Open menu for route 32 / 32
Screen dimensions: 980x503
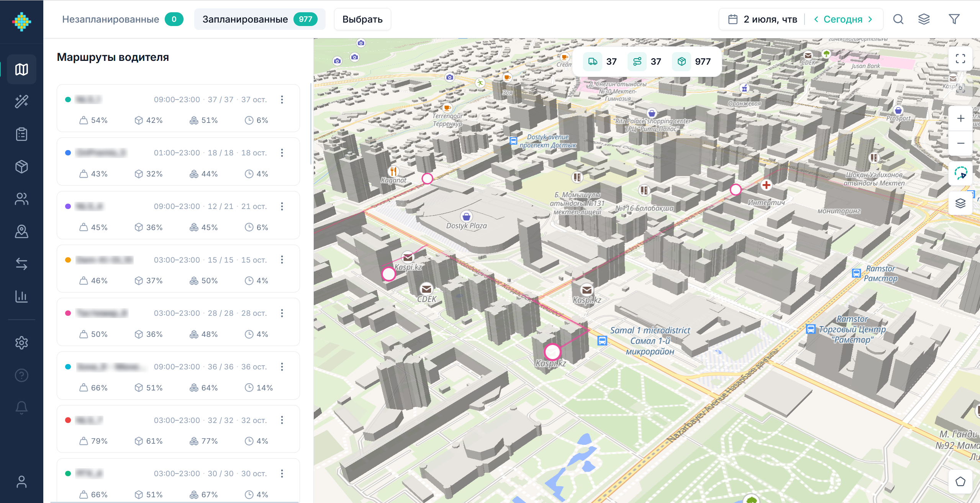282,420
